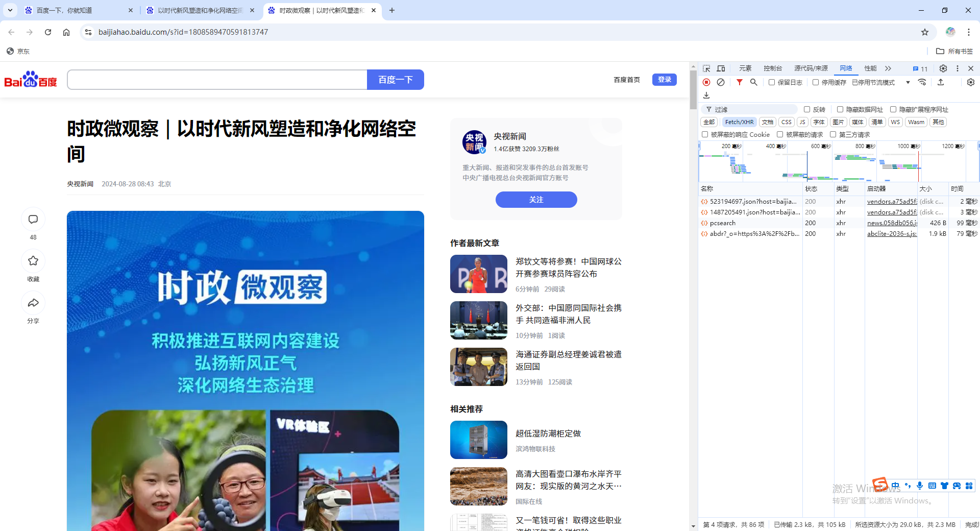Check the 被屏蔽的请求 checkbox
The height and width of the screenshot is (531, 980).
(x=780, y=134)
